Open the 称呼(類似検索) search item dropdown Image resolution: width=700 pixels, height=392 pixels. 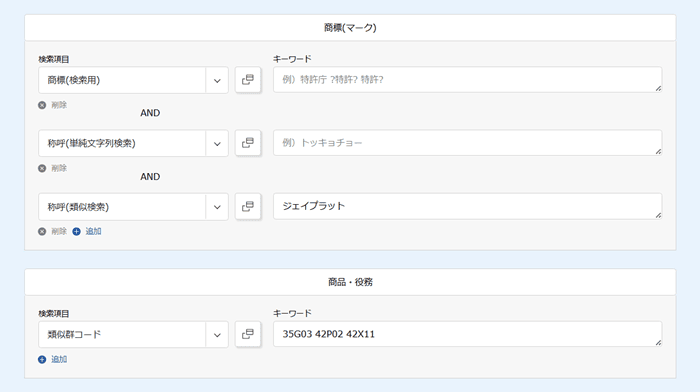coord(133,207)
